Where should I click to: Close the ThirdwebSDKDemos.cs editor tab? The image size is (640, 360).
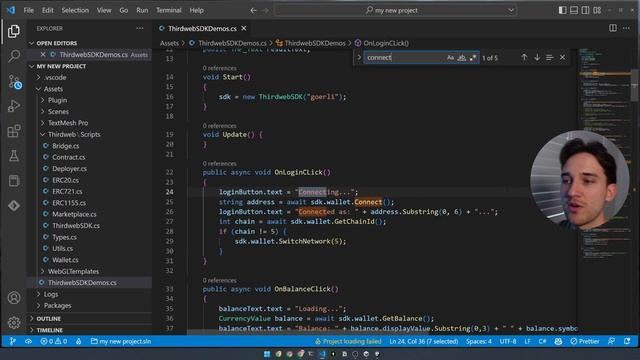(x=244, y=29)
